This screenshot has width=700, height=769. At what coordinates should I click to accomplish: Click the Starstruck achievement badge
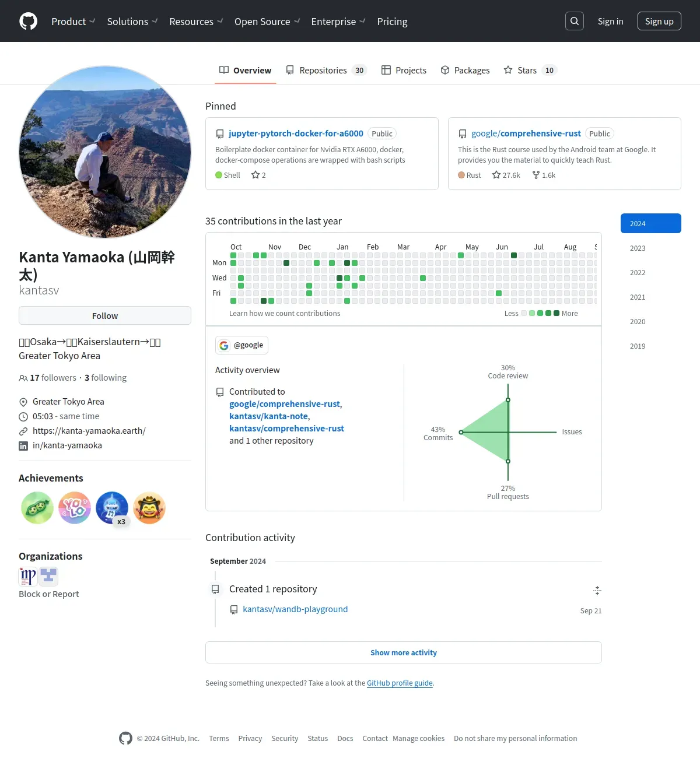[x=149, y=508]
